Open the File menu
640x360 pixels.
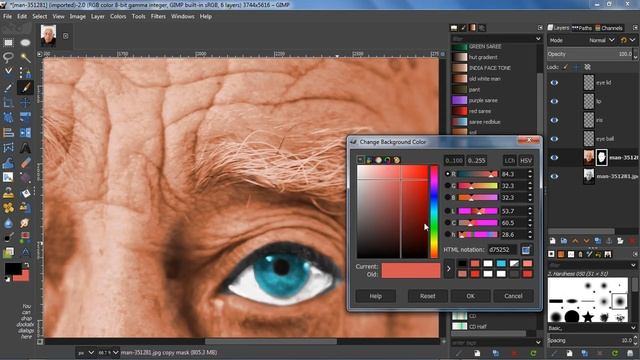pyautogui.click(x=7, y=16)
